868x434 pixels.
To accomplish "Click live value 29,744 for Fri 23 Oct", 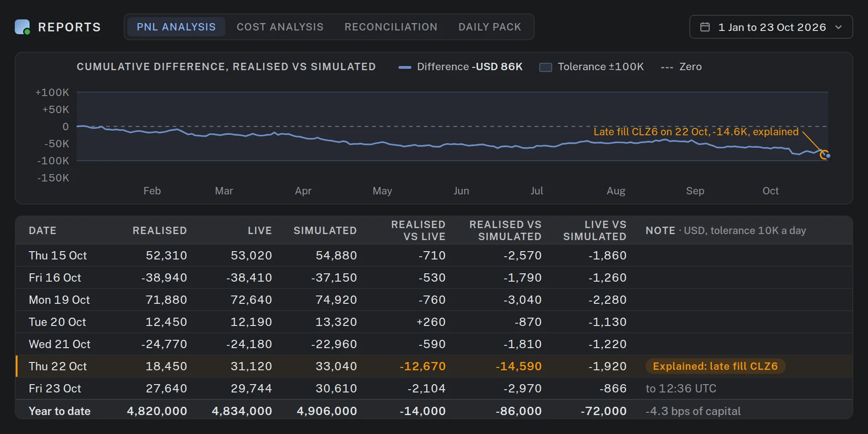I will 251,388.
